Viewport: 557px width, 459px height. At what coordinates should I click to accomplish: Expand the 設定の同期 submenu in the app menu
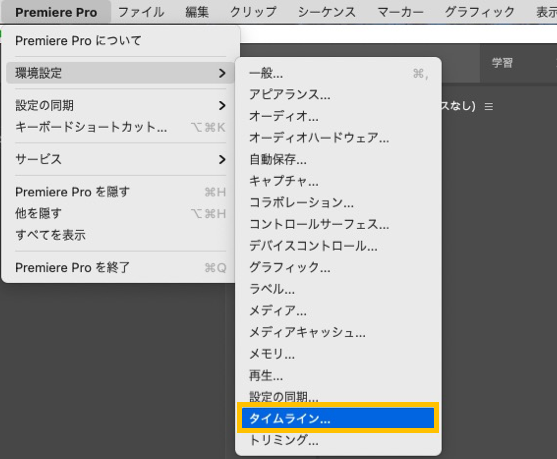tap(120, 106)
